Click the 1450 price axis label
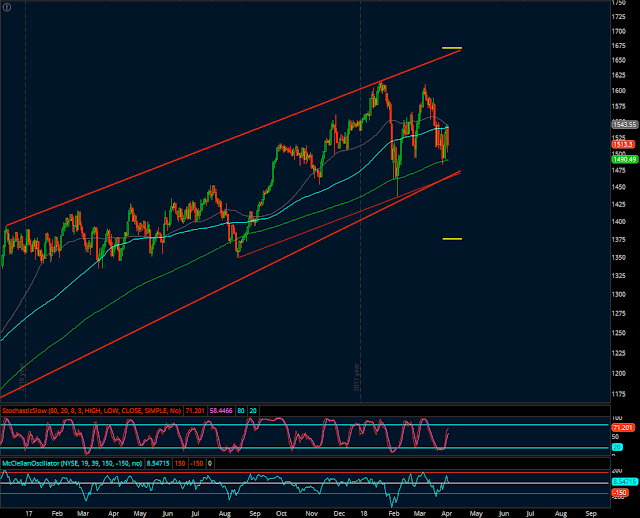Screen dimensions: 640x518 pos(618,187)
